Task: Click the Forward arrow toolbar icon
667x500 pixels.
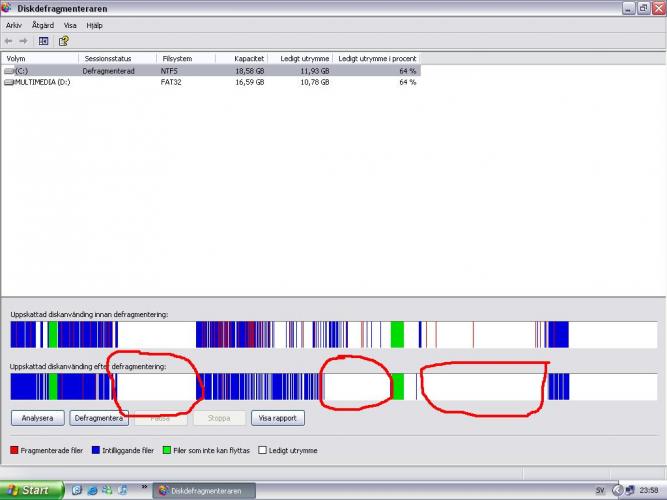Action: coord(23,41)
